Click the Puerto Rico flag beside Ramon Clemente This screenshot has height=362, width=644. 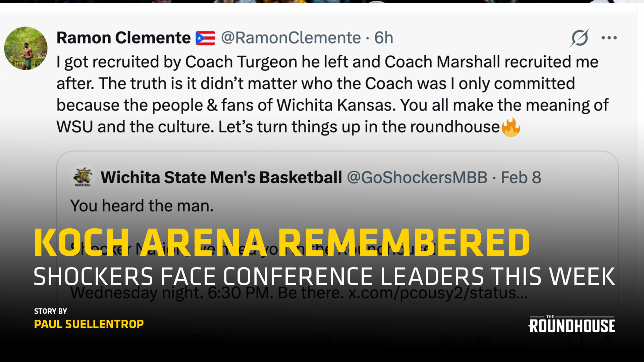click(x=205, y=37)
